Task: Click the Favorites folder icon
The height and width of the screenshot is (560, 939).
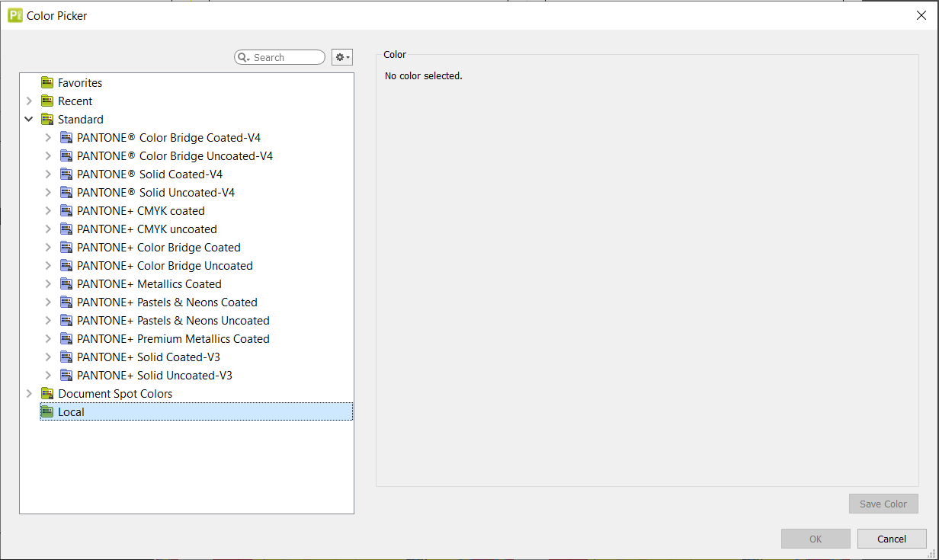Action: click(47, 83)
